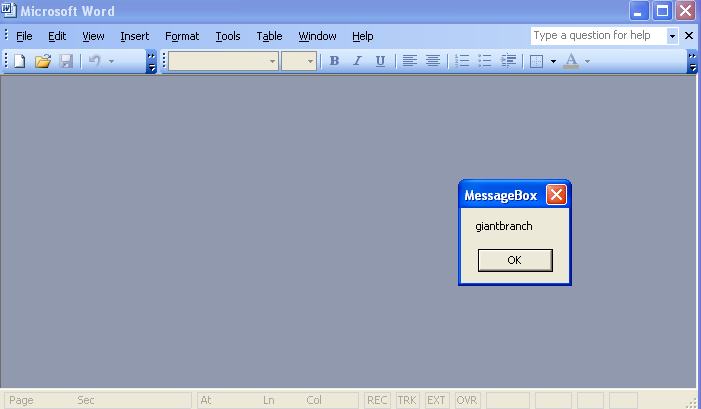701x409 pixels.
Task: Toggle OVR overtype mode in status bar
Action: 467,400
